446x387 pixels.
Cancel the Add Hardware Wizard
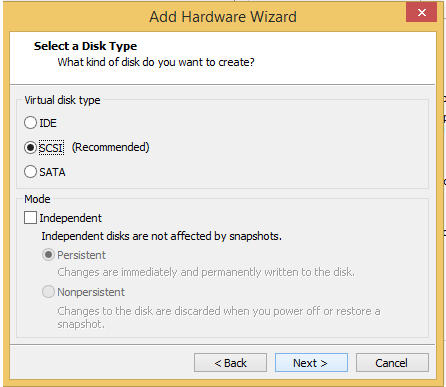pyautogui.click(x=392, y=363)
